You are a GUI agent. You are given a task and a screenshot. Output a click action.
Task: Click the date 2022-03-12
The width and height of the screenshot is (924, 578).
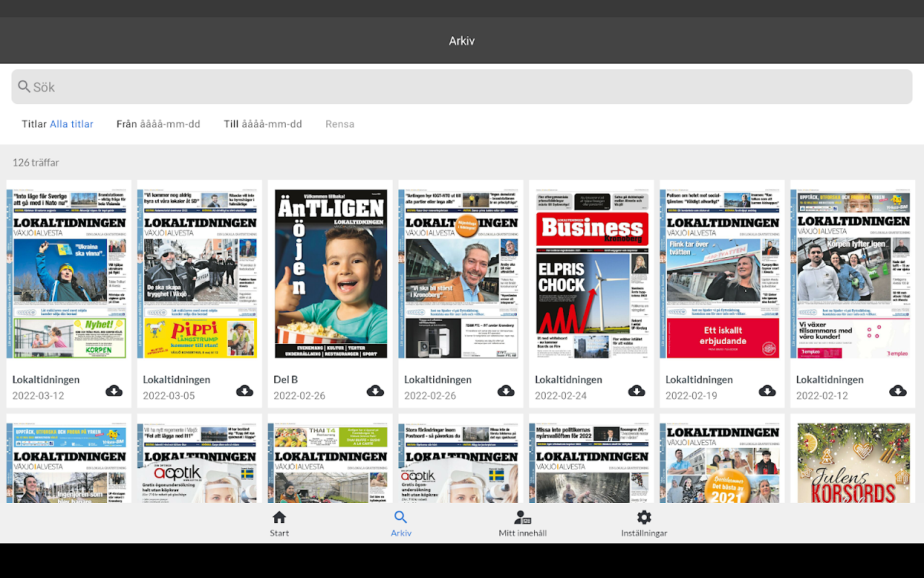click(x=39, y=396)
